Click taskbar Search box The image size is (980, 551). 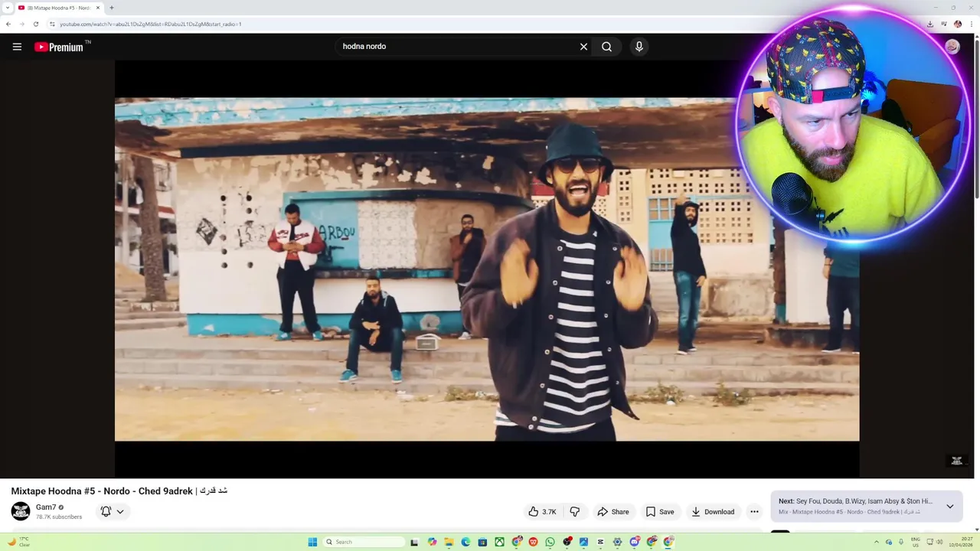[x=363, y=542]
